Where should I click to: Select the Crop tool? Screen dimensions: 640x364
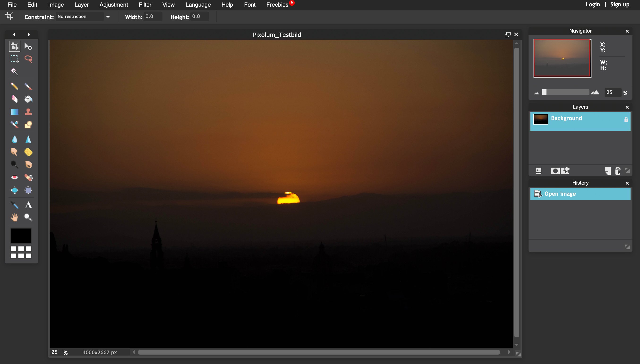[x=14, y=46]
